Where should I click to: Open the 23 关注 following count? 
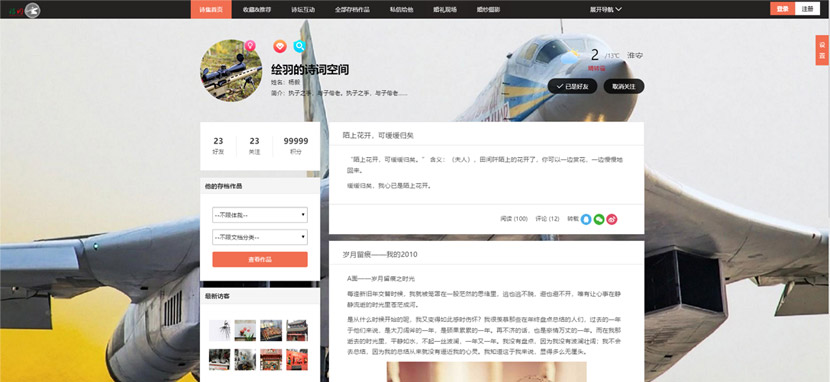(255, 146)
